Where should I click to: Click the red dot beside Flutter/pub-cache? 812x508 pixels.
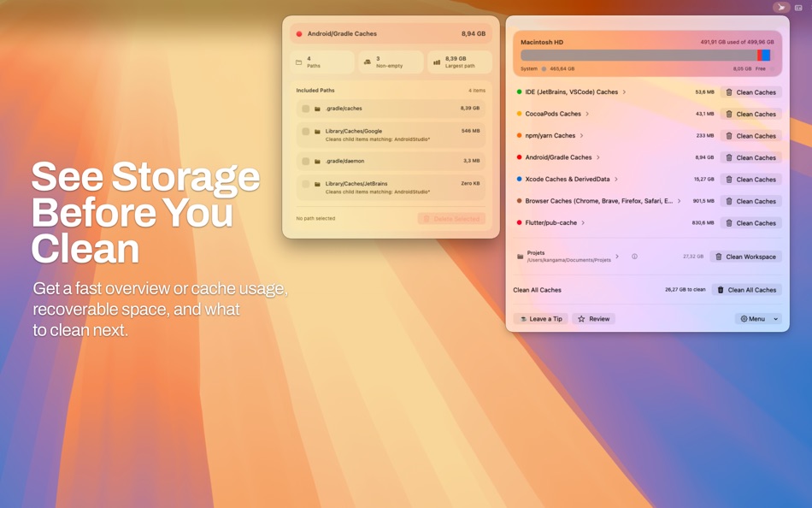click(519, 222)
